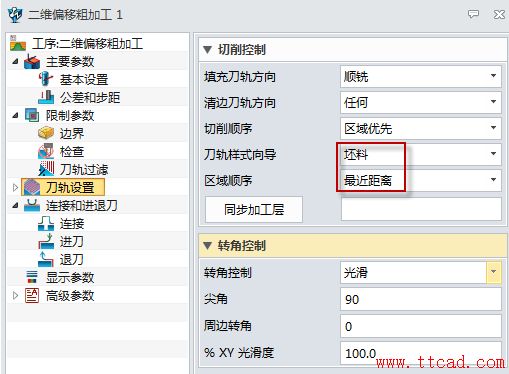Click the 连接和进退刀 icon
This screenshot has width=509, height=374.
tap(32, 205)
